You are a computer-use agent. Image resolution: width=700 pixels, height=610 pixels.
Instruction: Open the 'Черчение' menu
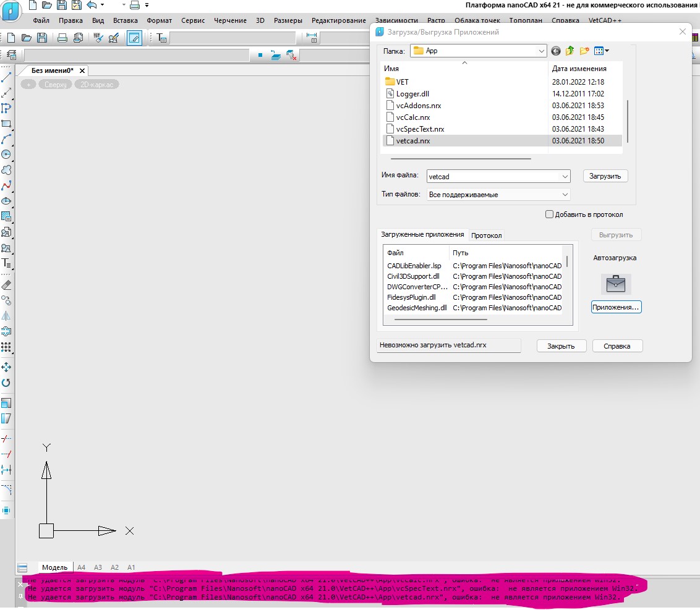[230, 20]
